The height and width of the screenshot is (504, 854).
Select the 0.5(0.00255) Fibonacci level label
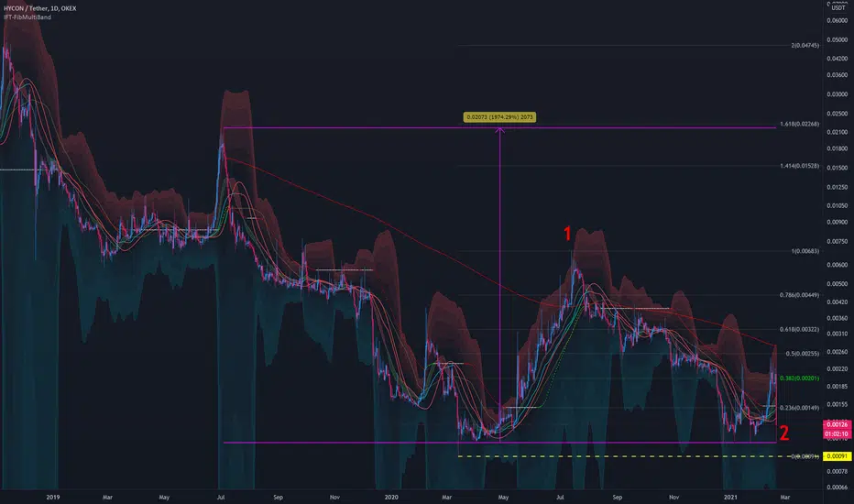click(803, 354)
